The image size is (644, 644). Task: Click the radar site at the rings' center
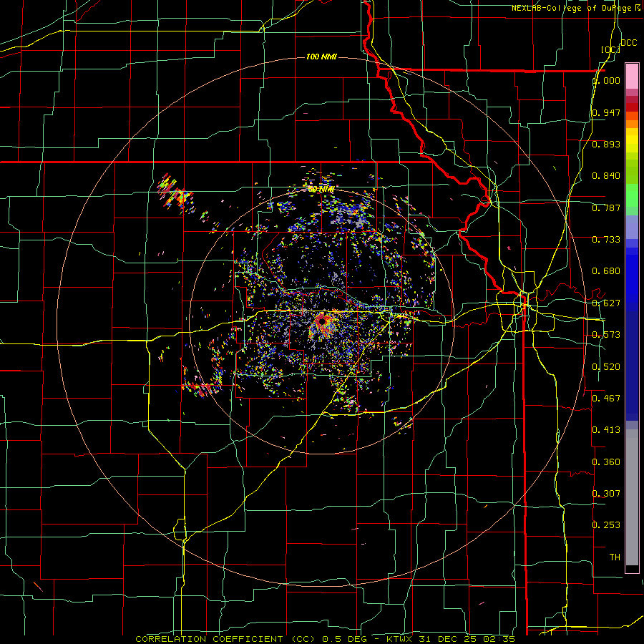click(x=321, y=321)
